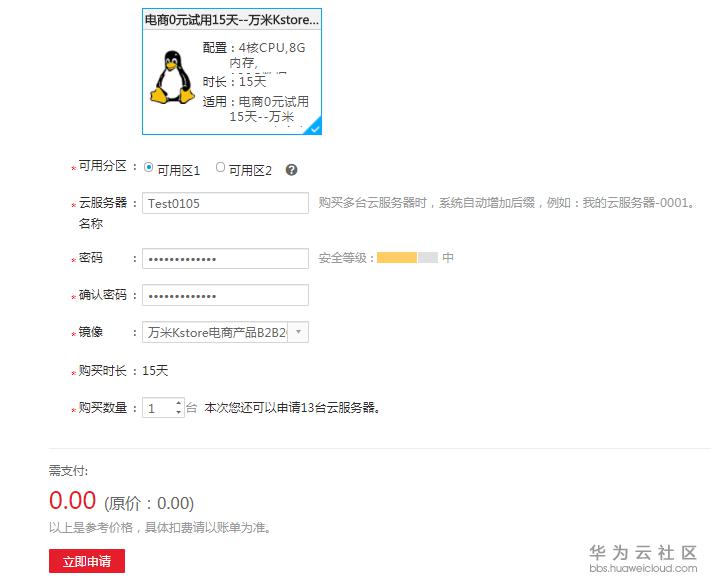Click the 本次您还可以申请13台云服务器 notice
The width and height of the screenshot is (711, 583).
click(x=292, y=408)
